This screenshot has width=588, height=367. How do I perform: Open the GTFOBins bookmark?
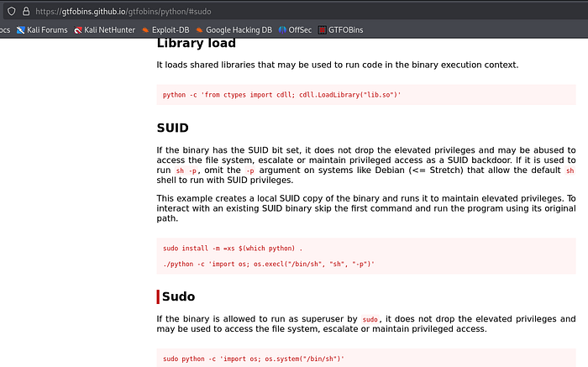pyautogui.click(x=340, y=30)
